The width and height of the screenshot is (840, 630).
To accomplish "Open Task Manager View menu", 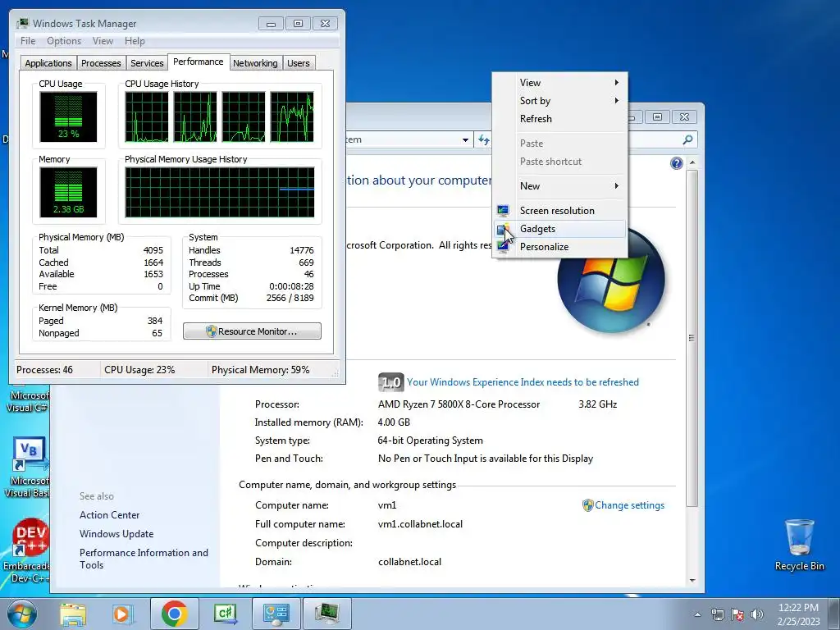I will (x=103, y=41).
